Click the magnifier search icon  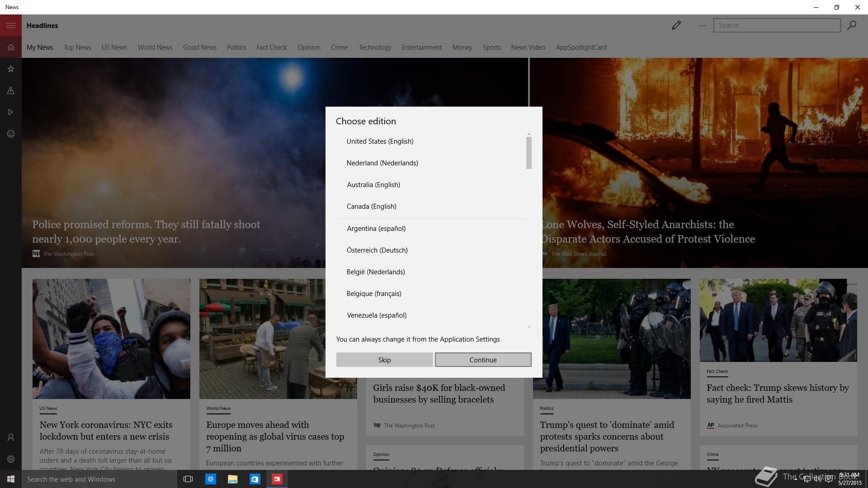click(852, 25)
